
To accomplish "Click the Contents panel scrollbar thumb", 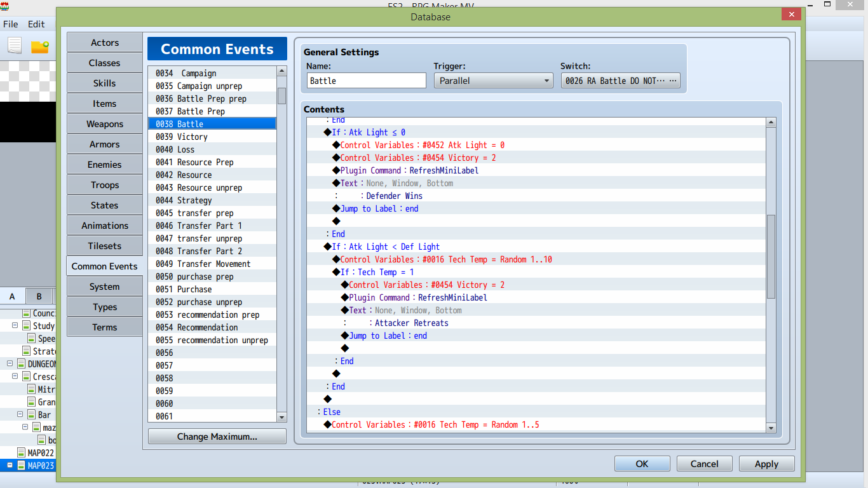I will tap(771, 257).
